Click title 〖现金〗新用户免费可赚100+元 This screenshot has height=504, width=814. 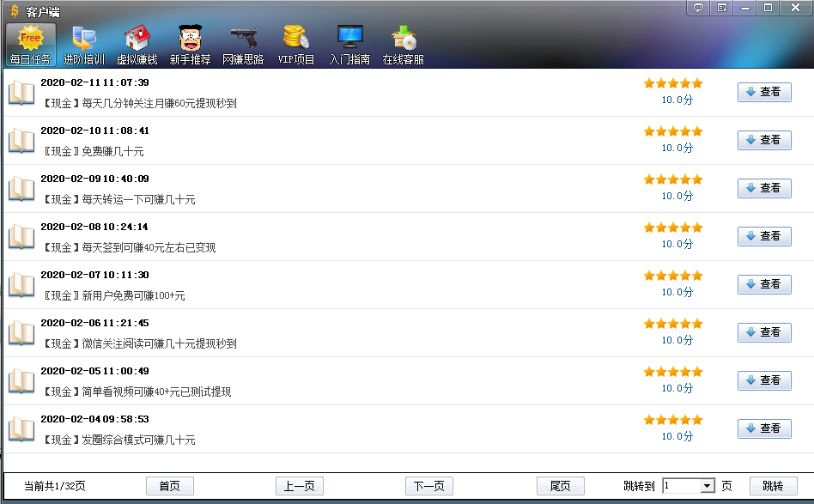click(112, 296)
